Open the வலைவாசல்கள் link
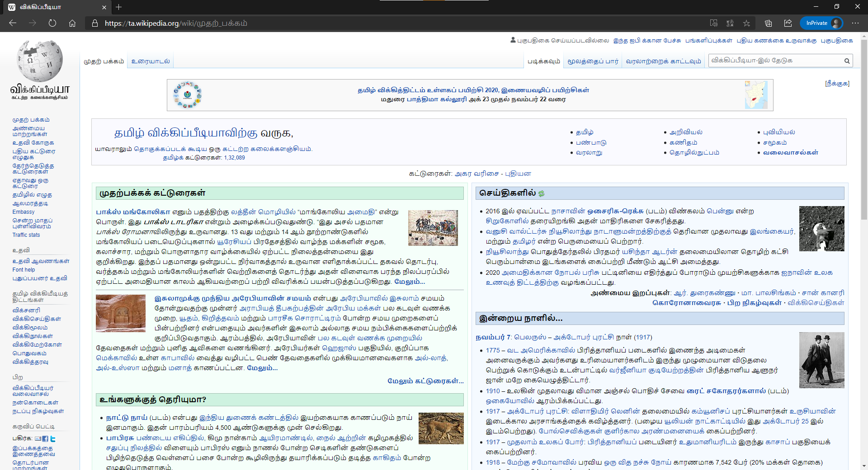This screenshot has width=868, height=470. click(791, 152)
